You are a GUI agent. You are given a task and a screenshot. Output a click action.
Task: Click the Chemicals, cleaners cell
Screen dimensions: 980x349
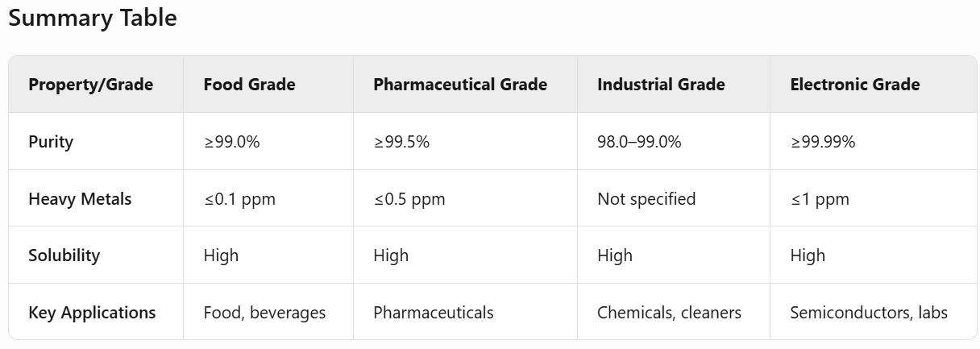point(669,312)
